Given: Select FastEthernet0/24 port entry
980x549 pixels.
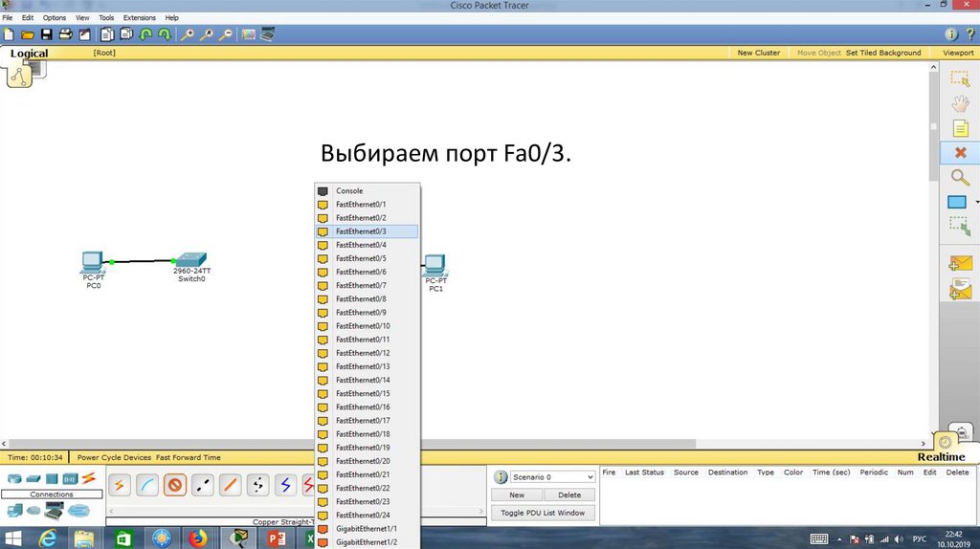Looking at the screenshot, I should pos(367,516).
